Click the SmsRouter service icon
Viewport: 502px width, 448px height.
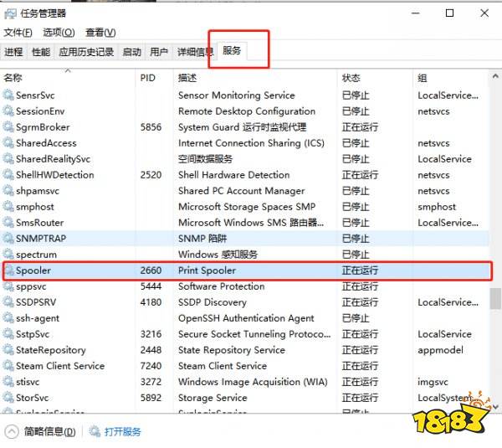pyautogui.click(x=8, y=223)
